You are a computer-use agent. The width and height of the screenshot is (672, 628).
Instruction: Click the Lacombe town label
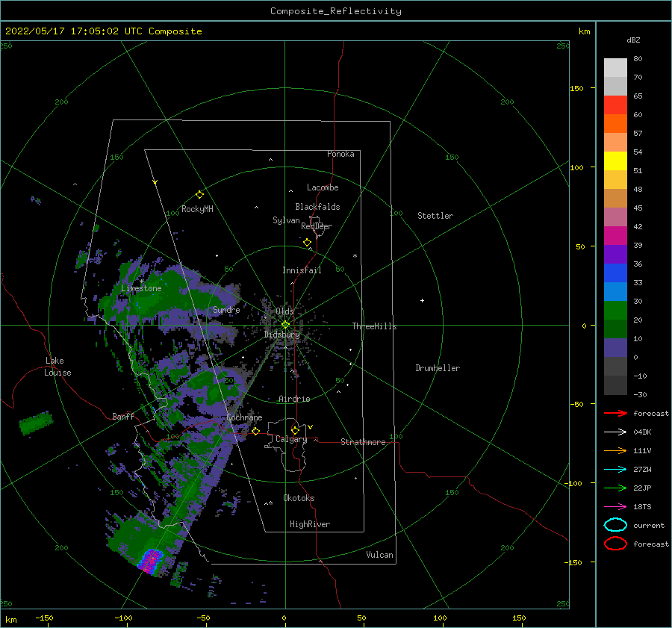323,187
